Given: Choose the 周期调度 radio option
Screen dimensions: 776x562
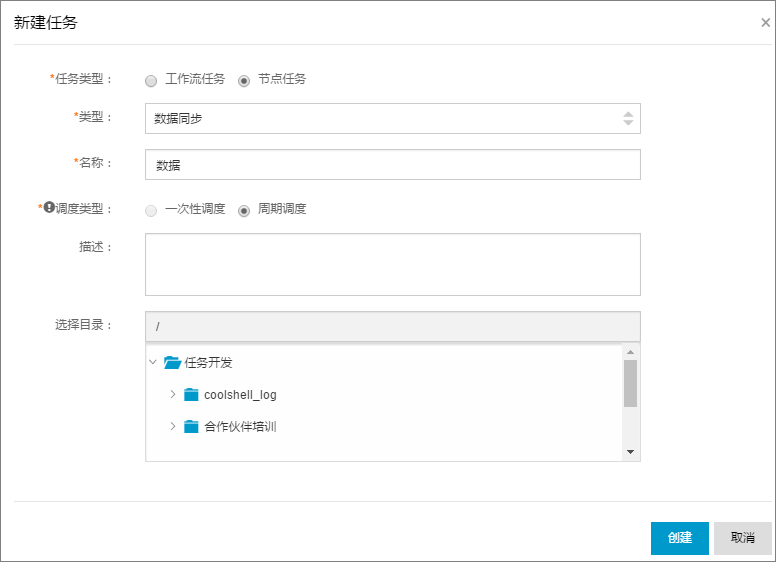Looking at the screenshot, I should 244,211.
